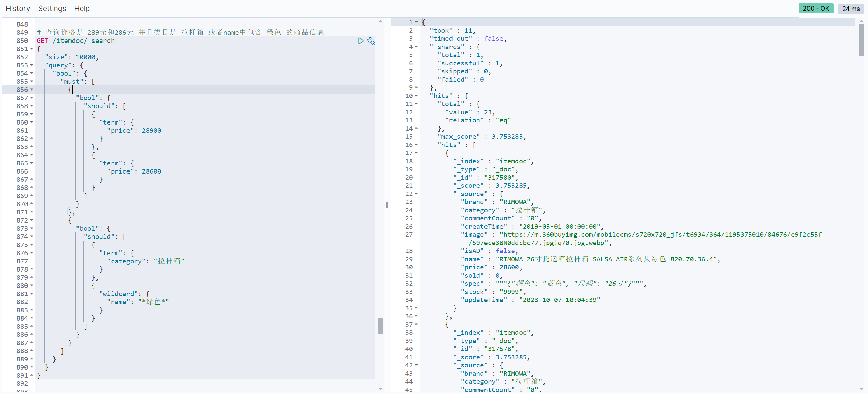868x394 pixels.
Task: Click the 200 - OK status badge
Action: click(816, 9)
